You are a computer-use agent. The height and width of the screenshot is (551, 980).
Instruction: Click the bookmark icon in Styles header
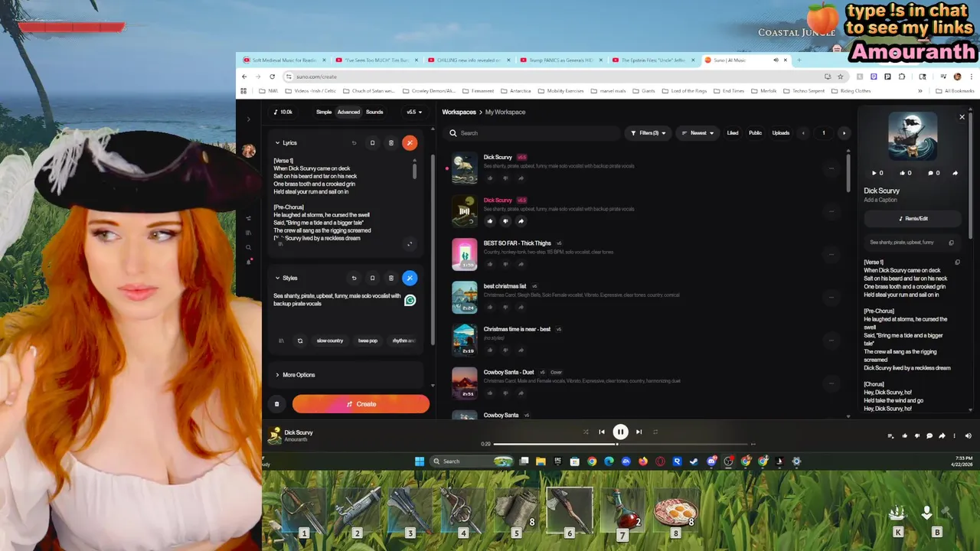(372, 278)
